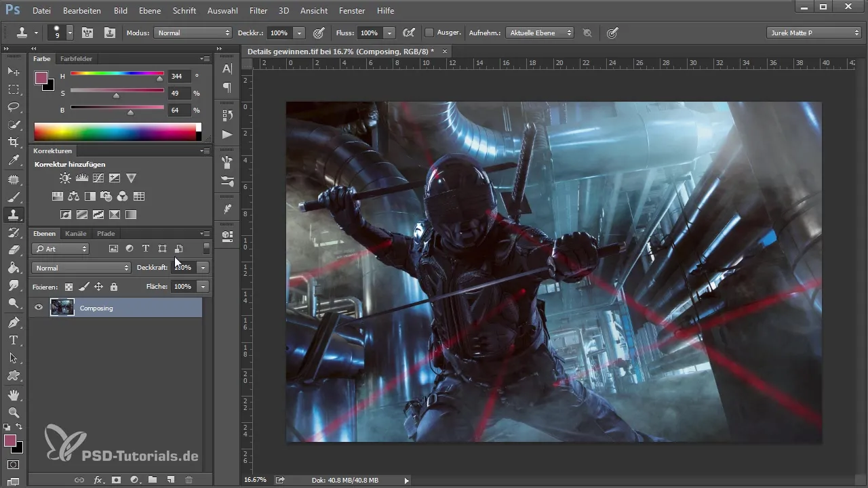Select the Rectangular Marquee tool
The height and width of the screenshot is (488, 868).
(14, 89)
